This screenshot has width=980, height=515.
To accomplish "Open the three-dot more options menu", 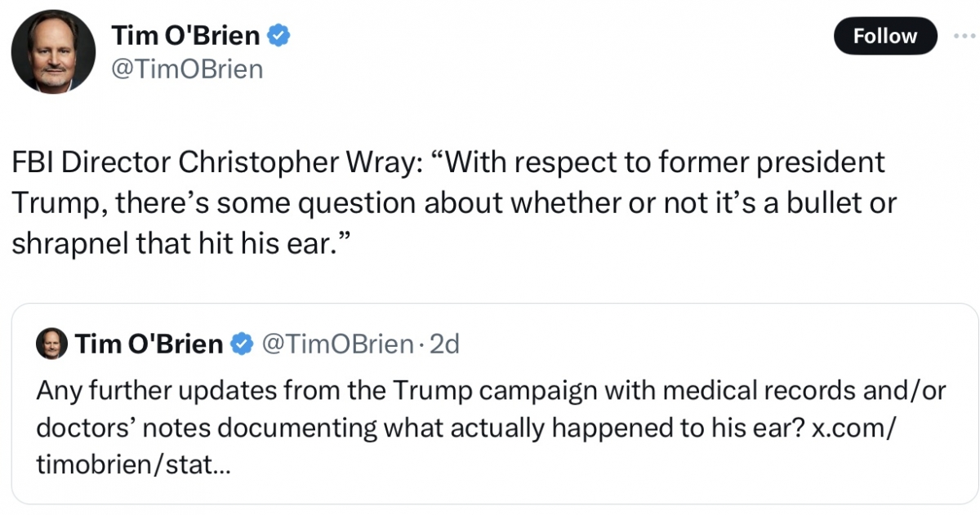I will click(969, 36).
